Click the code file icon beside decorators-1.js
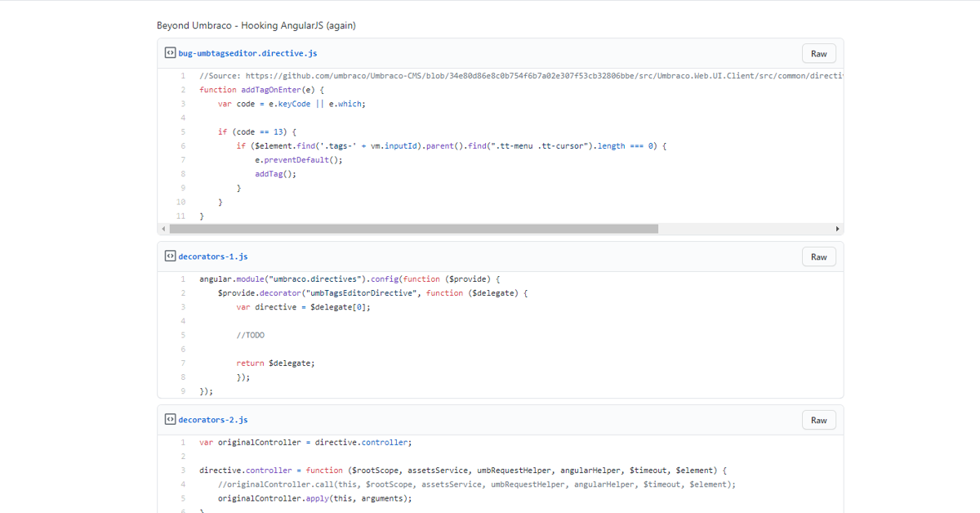 click(170, 256)
